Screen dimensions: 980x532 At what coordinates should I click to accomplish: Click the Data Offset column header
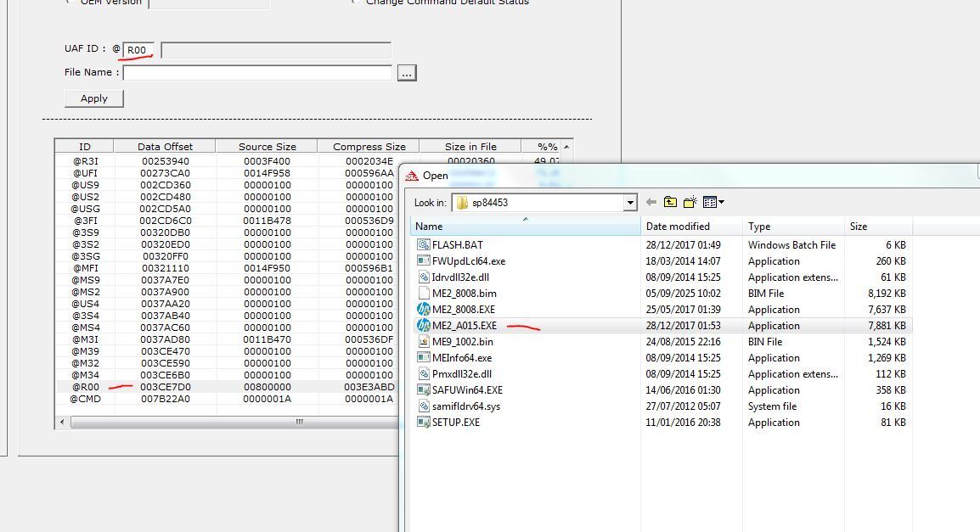tap(165, 147)
